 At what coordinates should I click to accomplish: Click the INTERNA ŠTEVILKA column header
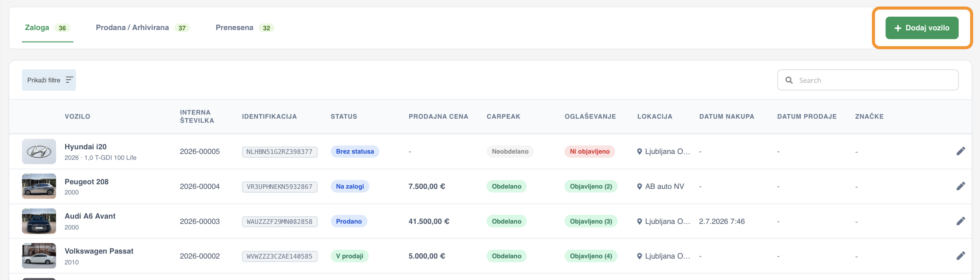[x=197, y=116]
